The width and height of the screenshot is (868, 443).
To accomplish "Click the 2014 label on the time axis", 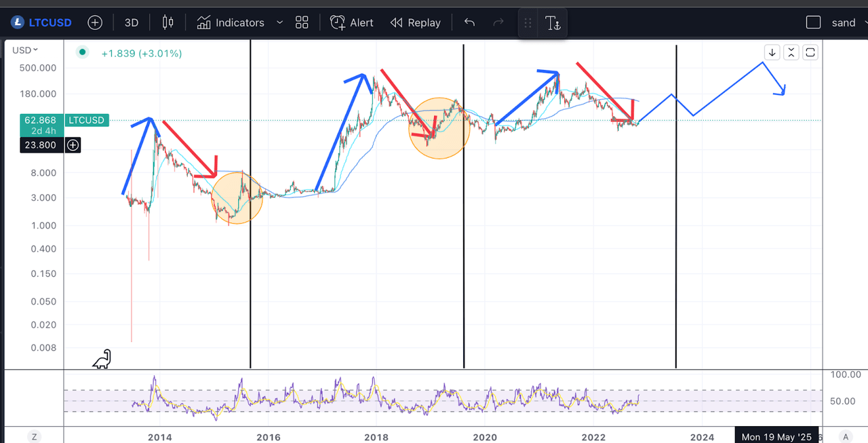I will tap(160, 437).
